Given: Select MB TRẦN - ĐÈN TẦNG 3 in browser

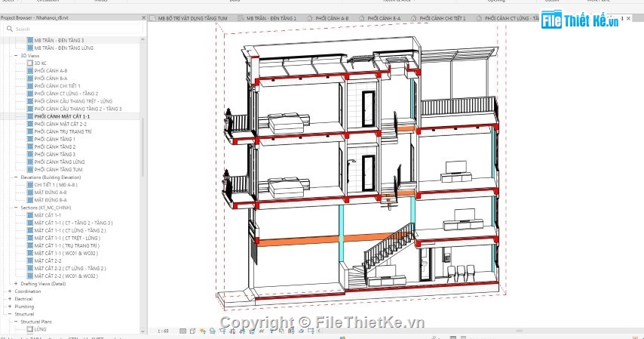Looking at the screenshot, I should coord(59,40).
